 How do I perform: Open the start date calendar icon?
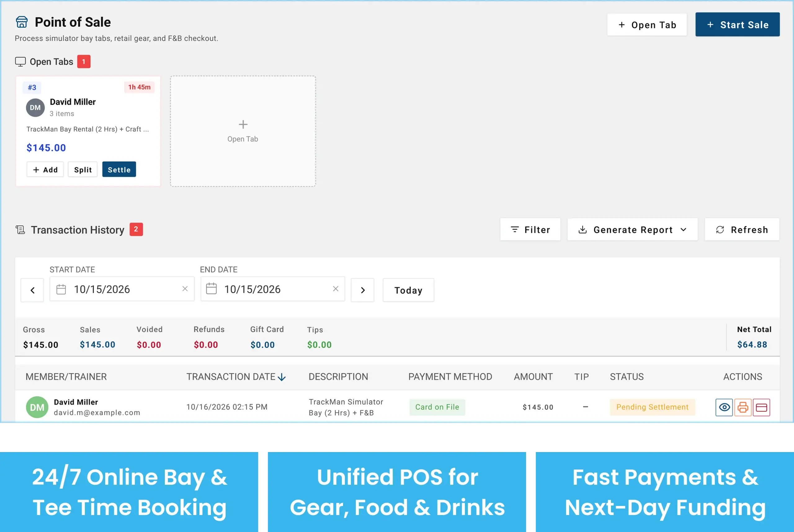click(61, 290)
